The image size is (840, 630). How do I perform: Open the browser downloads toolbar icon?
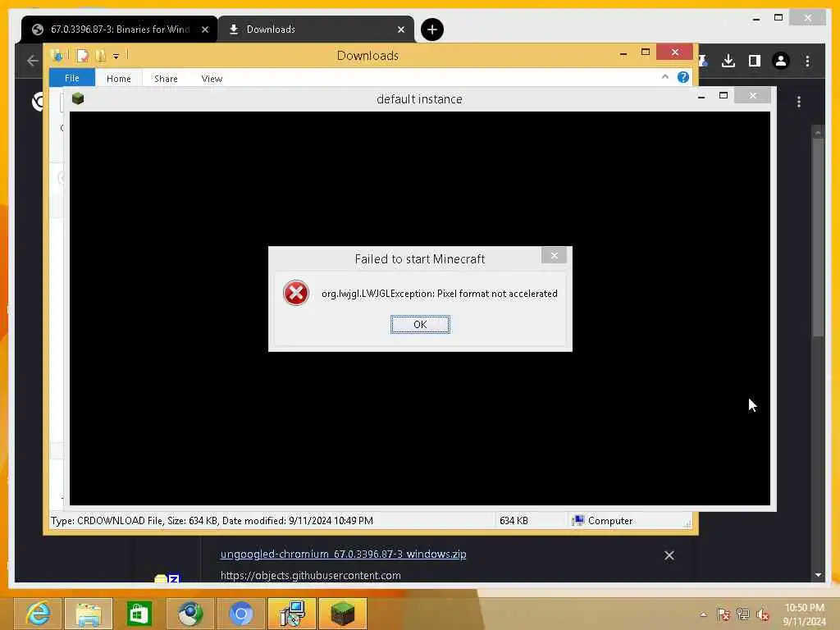coord(728,61)
